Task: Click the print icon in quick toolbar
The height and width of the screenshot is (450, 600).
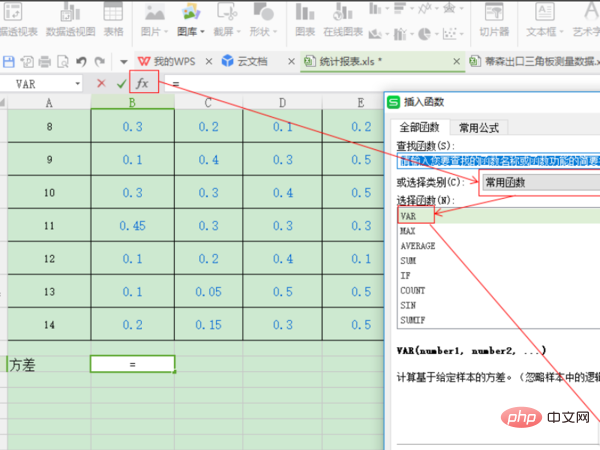Action: [x=45, y=61]
